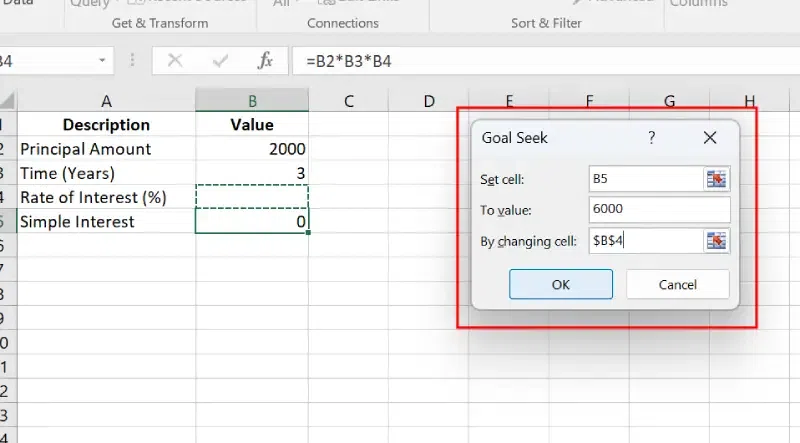800x443 pixels.
Task: Select the cell containing 3
Action: pos(252,174)
